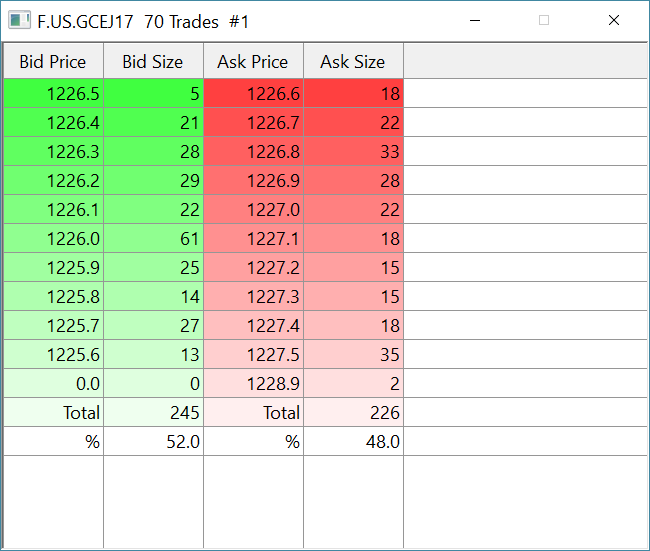
Task: Select bid price 1225.9
Action: pyautogui.click(x=53, y=267)
